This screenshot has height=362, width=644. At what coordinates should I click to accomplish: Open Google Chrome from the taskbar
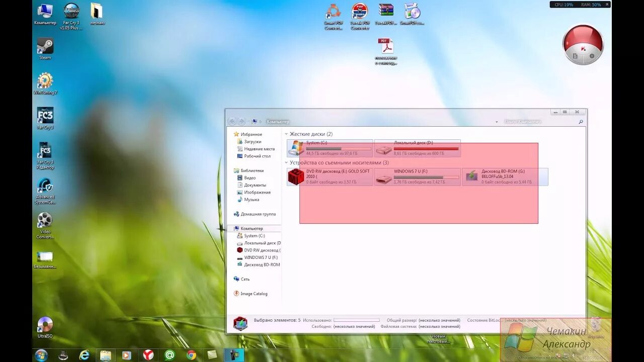tap(193, 355)
